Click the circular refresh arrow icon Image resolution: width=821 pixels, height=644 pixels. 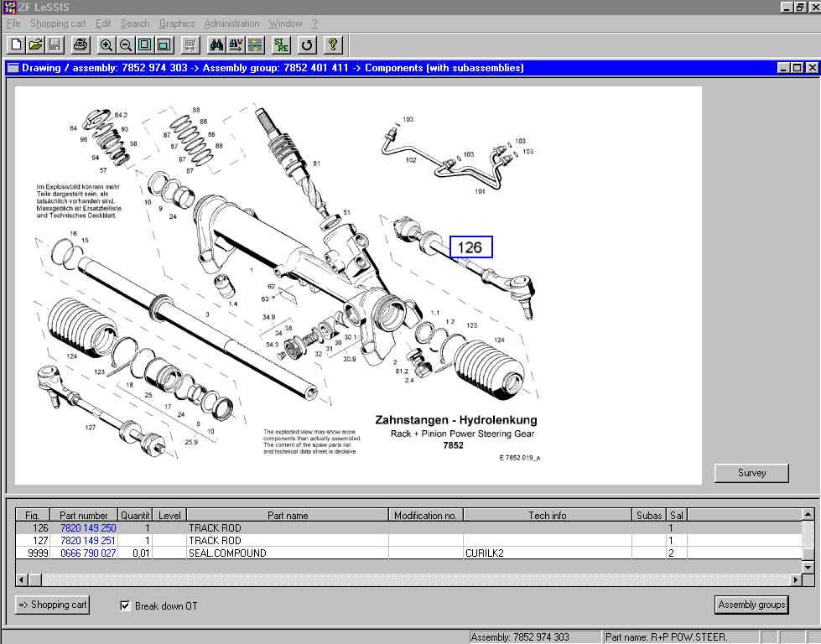(307, 45)
